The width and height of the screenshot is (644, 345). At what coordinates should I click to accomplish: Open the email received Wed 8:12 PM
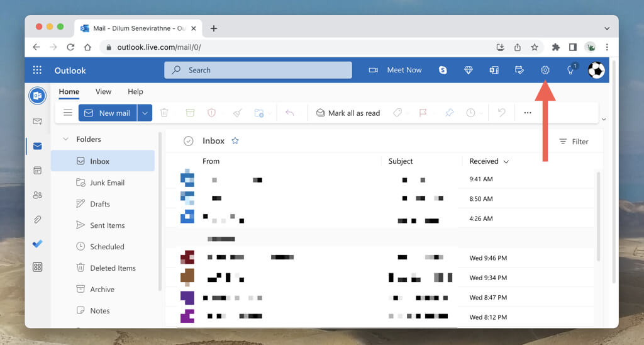380,317
